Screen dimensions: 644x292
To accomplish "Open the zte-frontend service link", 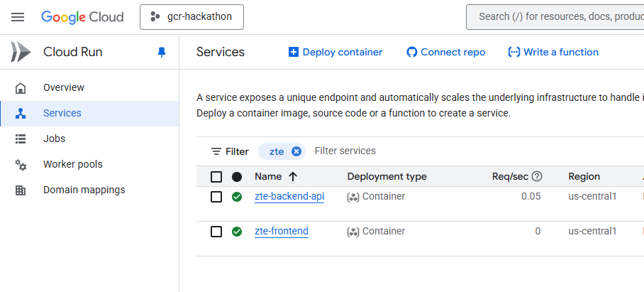I will (x=282, y=232).
